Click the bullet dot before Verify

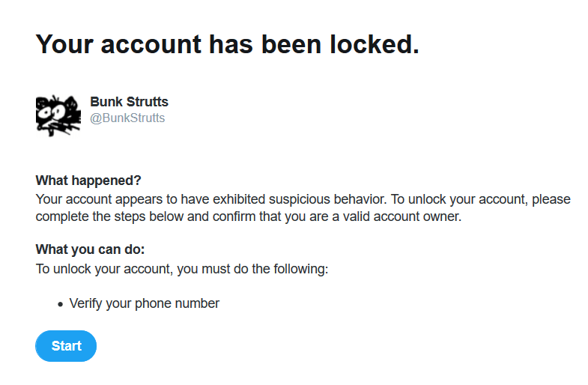[x=60, y=305]
